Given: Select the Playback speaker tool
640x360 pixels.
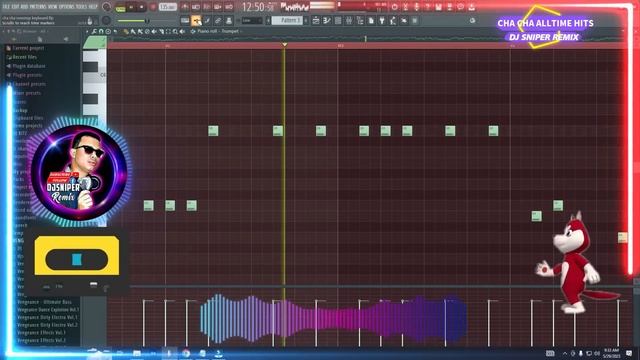Looking at the screenshot, I should 182,31.
